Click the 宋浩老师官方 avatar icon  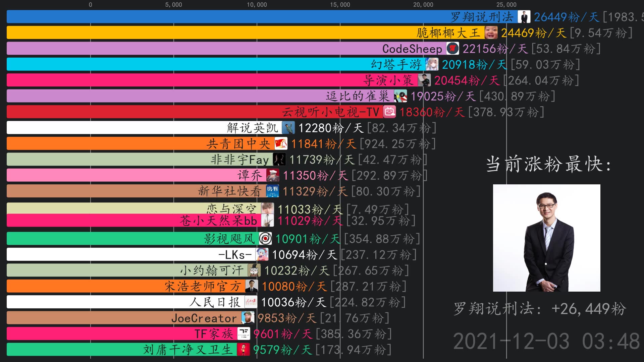pos(252,286)
